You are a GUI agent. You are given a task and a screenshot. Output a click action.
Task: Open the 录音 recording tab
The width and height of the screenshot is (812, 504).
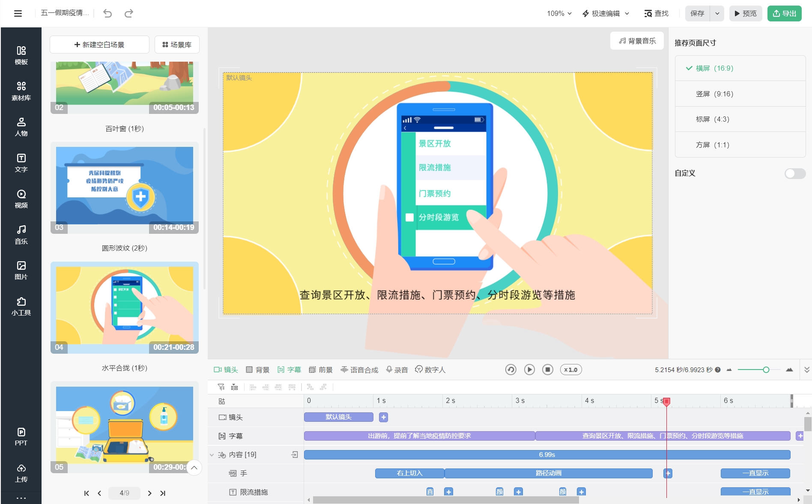397,370
